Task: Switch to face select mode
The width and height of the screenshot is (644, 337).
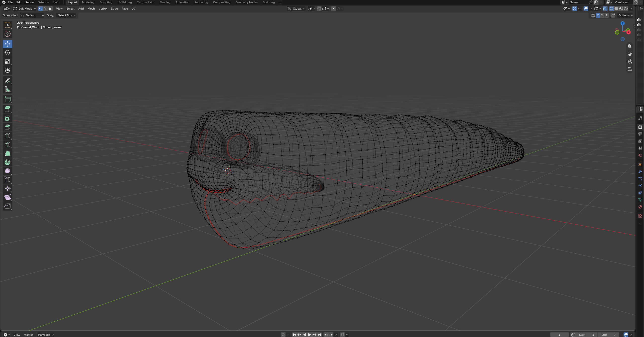Action: [50, 9]
